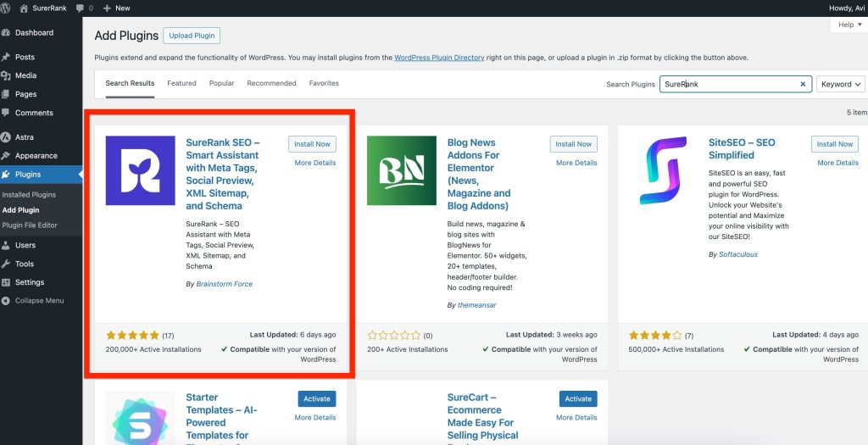Screen dimensions: 868x445
Task: Expand the Help panel tab
Action: [x=849, y=25]
